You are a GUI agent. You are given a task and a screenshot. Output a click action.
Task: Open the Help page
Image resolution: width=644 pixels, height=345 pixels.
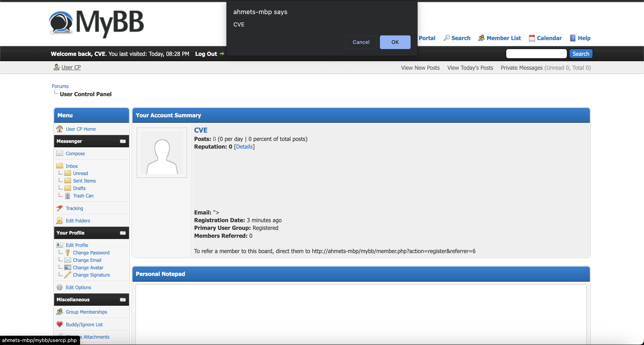click(x=584, y=38)
